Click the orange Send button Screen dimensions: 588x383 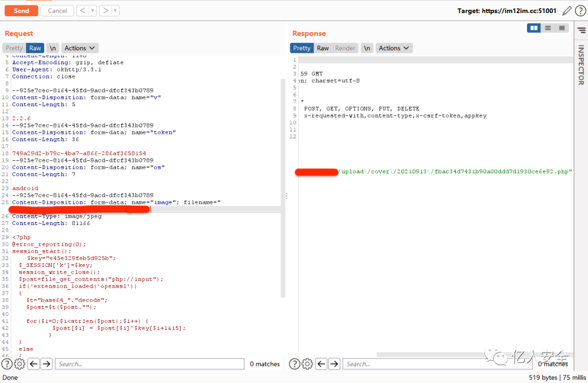[21, 11]
